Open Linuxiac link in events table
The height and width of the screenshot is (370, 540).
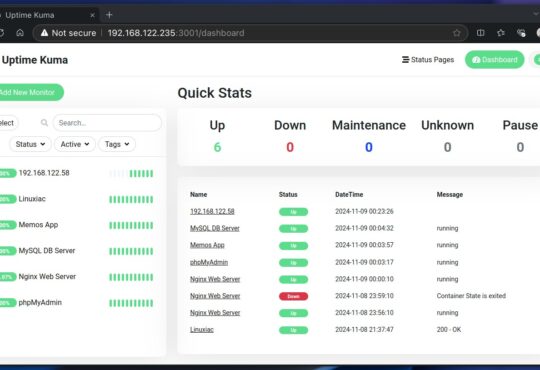[202, 330]
